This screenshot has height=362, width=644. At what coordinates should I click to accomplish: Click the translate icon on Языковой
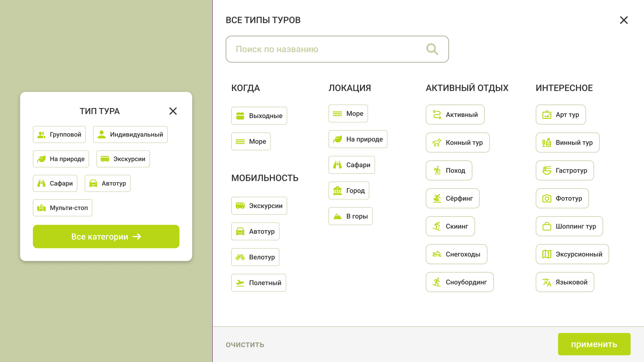pos(547,282)
